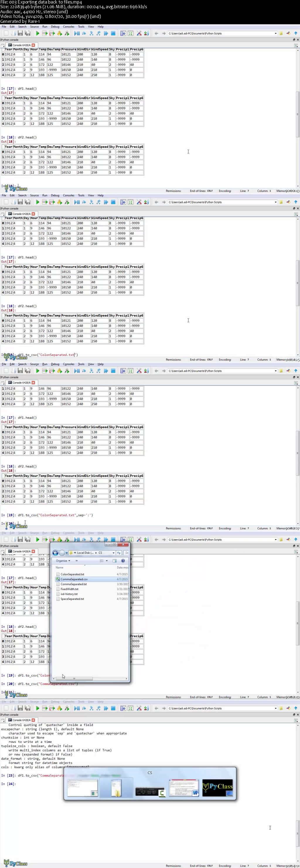Open working directory dropdown in sep=':' frame
Image resolution: width=300 pixels, height=868 pixels.
tap(275, 371)
